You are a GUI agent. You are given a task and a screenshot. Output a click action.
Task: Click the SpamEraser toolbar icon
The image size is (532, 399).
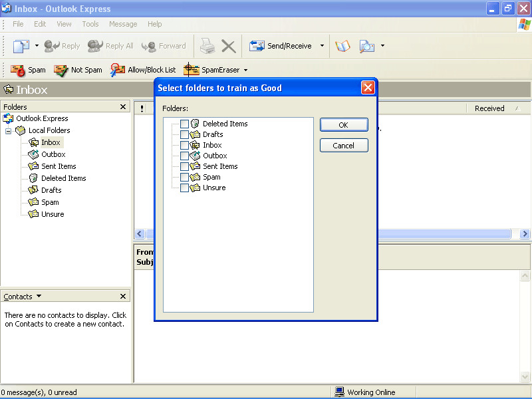(x=192, y=70)
